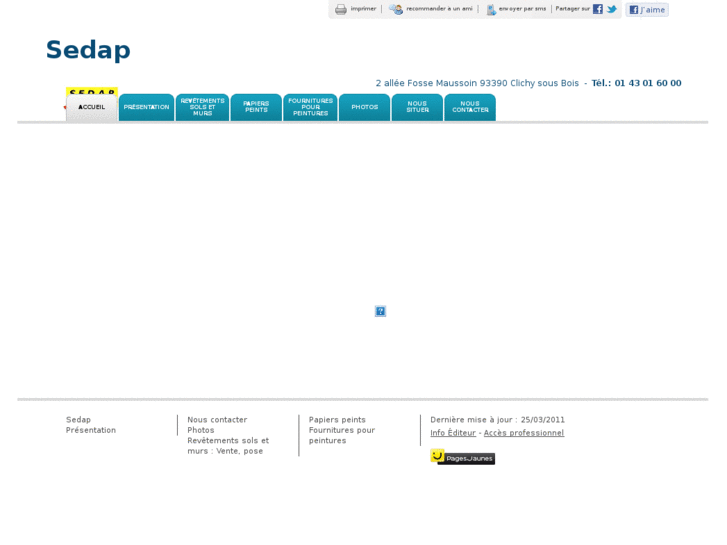Open the Présentation tab

pos(147,108)
